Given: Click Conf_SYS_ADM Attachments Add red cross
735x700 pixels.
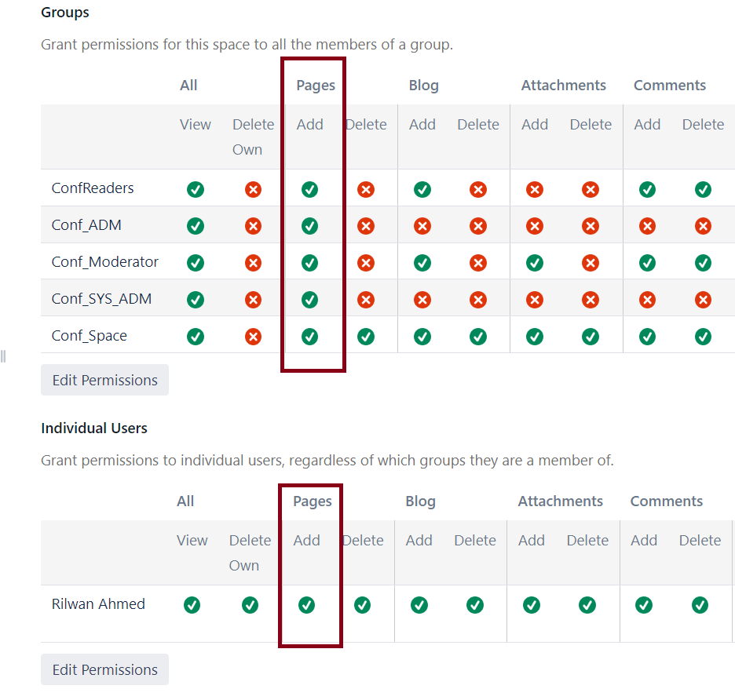Looking at the screenshot, I should (x=535, y=300).
